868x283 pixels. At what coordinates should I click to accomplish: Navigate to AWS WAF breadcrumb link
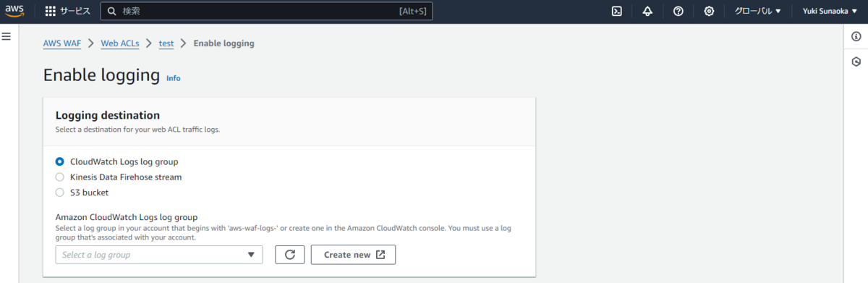coord(62,43)
